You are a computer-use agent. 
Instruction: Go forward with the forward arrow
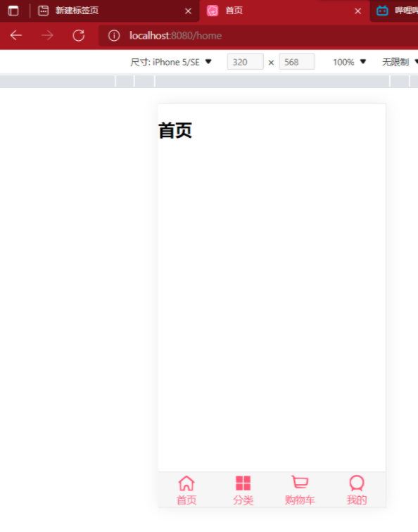[x=48, y=35]
